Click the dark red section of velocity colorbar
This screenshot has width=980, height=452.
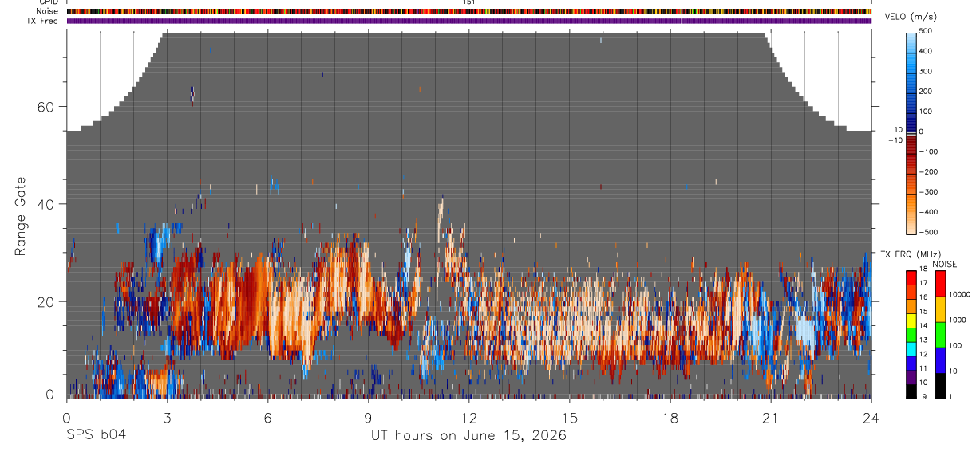coord(911,151)
